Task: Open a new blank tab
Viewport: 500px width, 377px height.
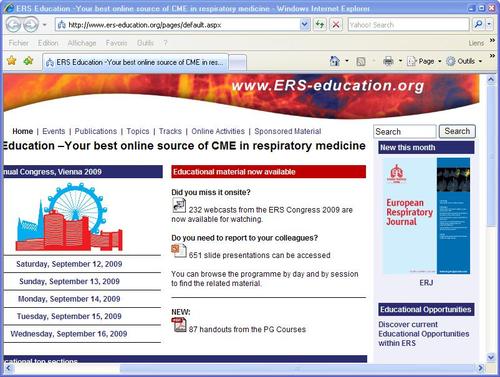Action: [238, 63]
